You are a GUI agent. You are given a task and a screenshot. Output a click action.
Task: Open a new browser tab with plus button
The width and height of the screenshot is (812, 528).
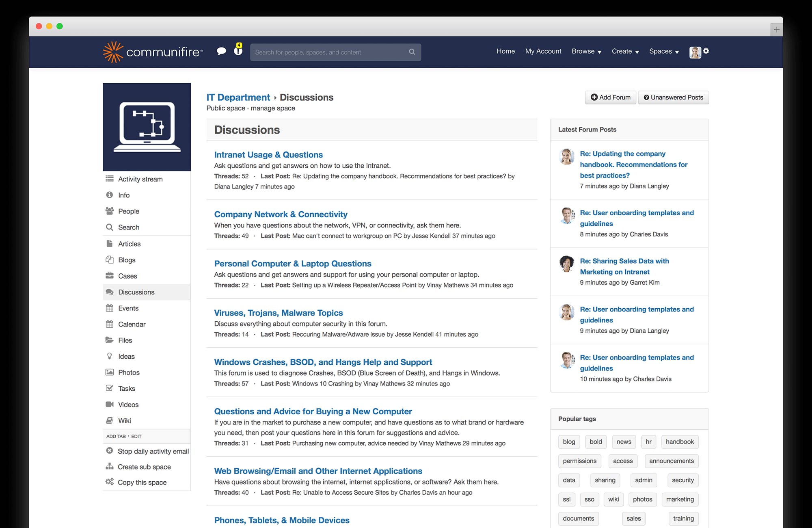(x=776, y=30)
